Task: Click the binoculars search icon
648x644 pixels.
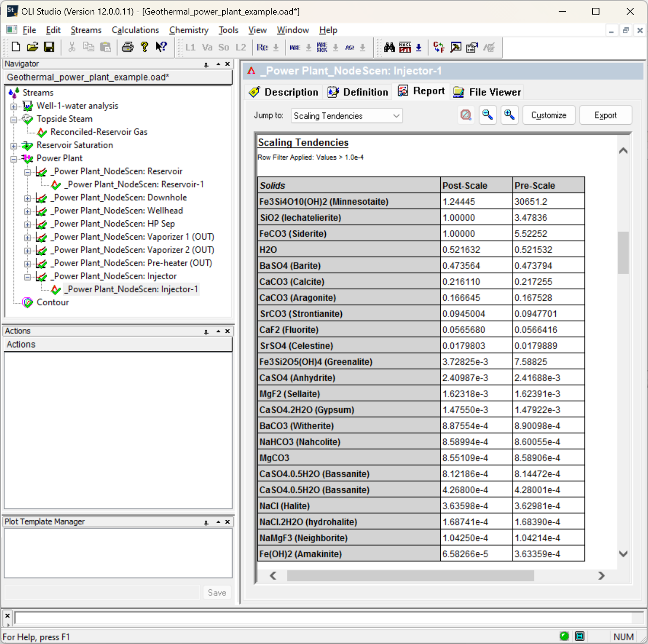Action: pos(389,47)
